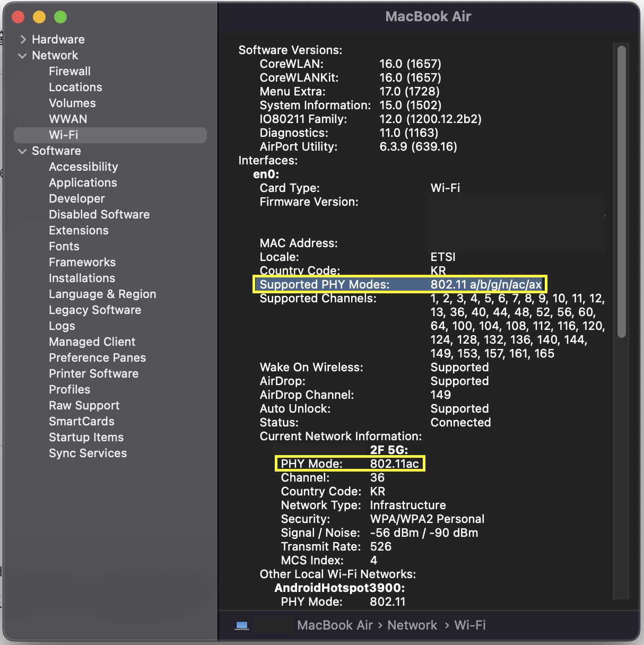This screenshot has width=644, height=645.
Task: Click the AirPort Utility version 6.3.9
Action: tap(418, 146)
